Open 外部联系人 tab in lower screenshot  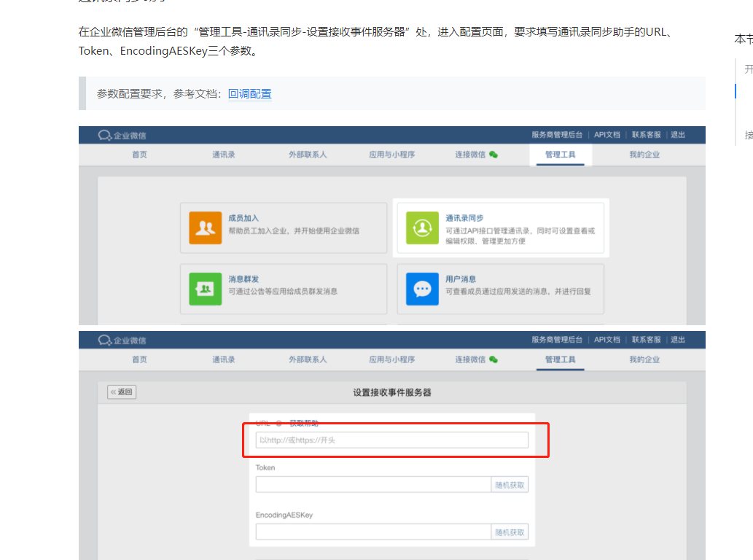tap(308, 359)
